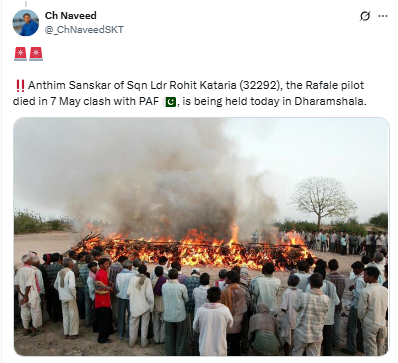Open the Ch Naveed display name link
This screenshot has height=363, width=398.
[71, 15]
